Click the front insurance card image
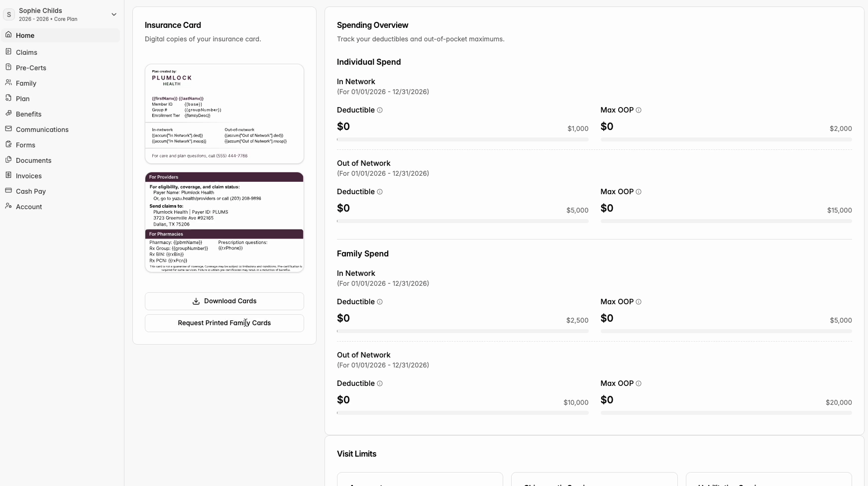 pyautogui.click(x=224, y=114)
